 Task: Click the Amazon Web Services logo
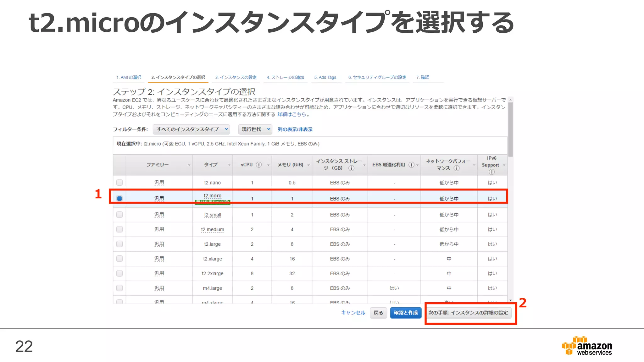(587, 346)
